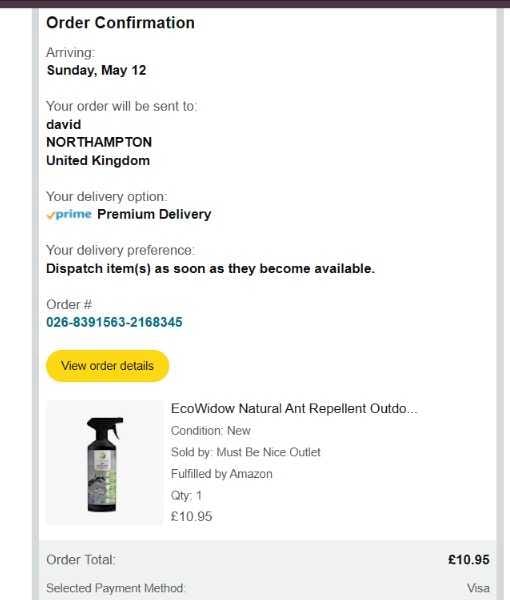Click the United Kingdom country line
The width and height of the screenshot is (510, 600).
coord(98,161)
